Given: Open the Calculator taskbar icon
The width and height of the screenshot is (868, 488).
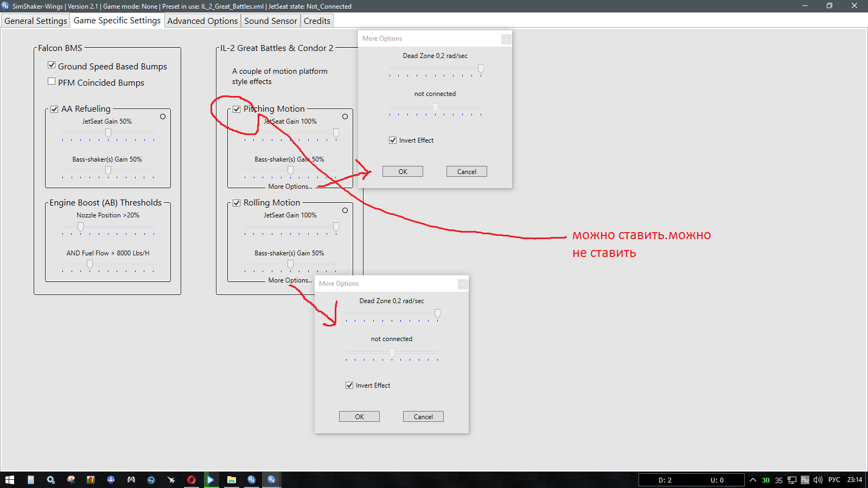Looking at the screenshot, I should (31, 480).
